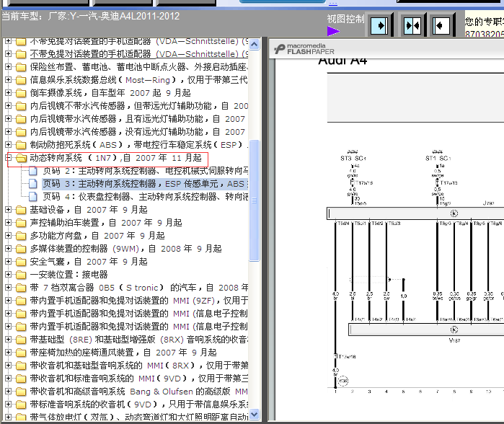The image size is (504, 424).
Task: Select 多功能方向盘 entry
Action: pyautogui.click(x=97, y=236)
